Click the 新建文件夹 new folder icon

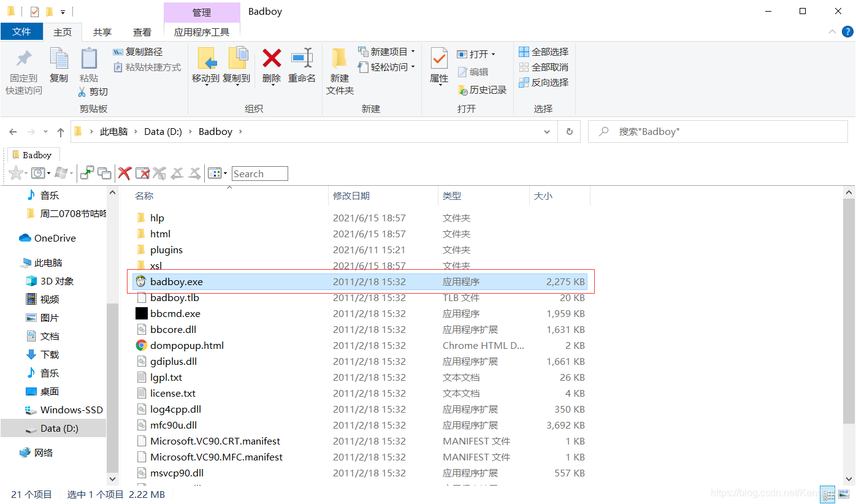coord(340,59)
